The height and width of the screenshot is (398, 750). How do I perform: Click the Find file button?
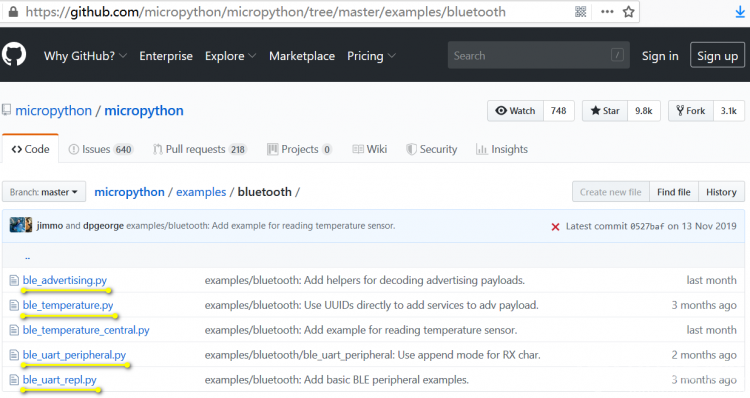point(673,192)
